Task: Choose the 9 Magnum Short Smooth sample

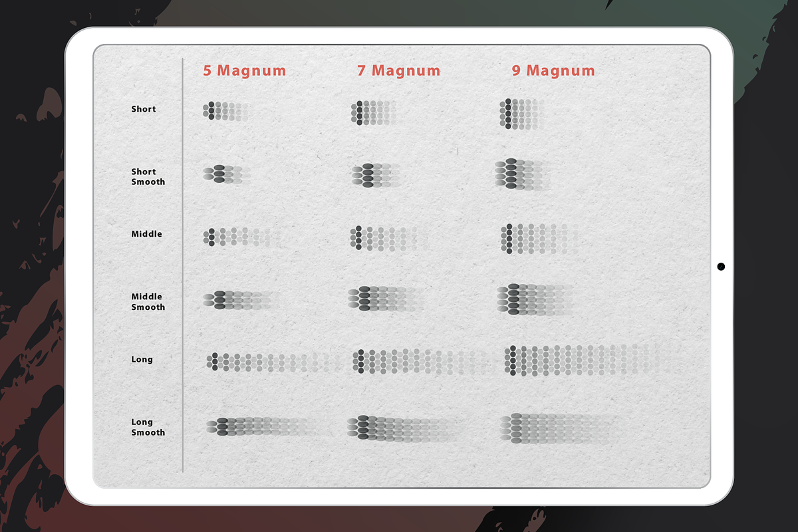Action: click(x=523, y=174)
